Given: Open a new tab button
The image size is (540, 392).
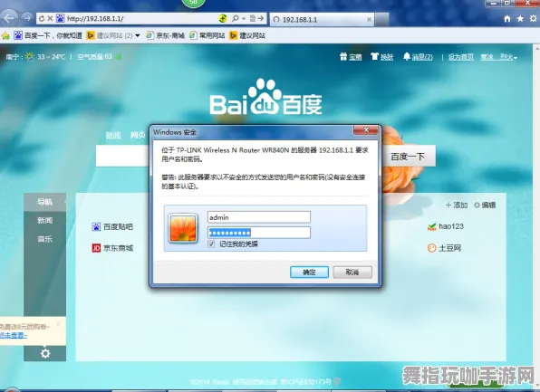Looking at the screenshot, I should 381,20.
